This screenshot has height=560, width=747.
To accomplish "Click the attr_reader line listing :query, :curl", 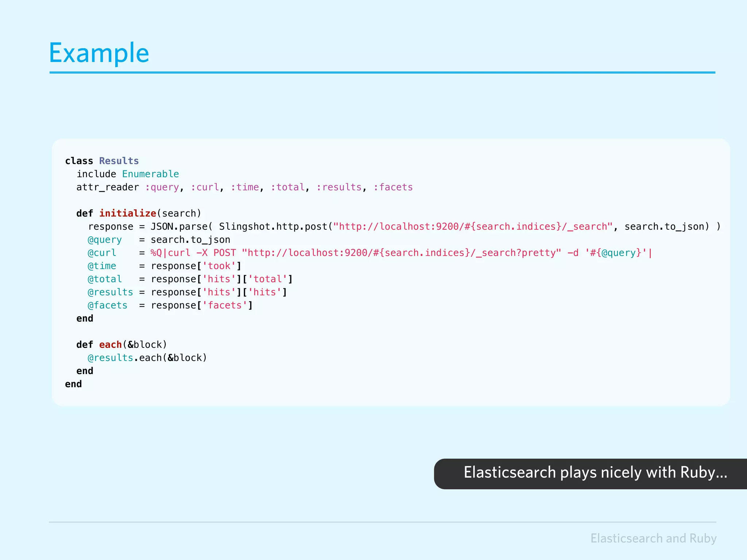I will tap(244, 187).
